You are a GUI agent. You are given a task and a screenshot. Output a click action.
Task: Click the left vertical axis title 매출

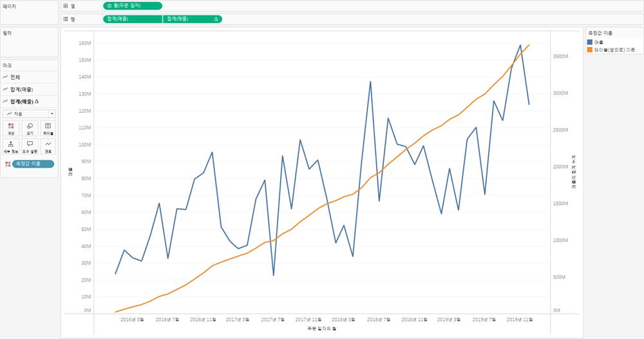coord(70,172)
